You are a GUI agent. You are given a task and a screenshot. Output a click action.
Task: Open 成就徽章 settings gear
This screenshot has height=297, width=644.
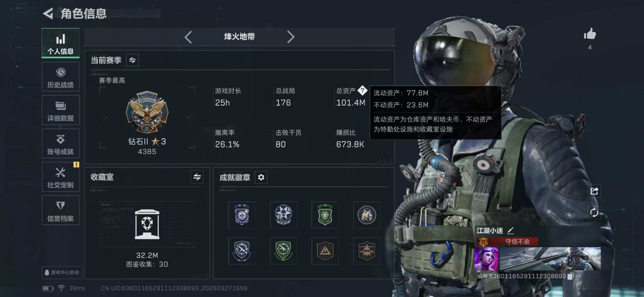click(x=261, y=177)
